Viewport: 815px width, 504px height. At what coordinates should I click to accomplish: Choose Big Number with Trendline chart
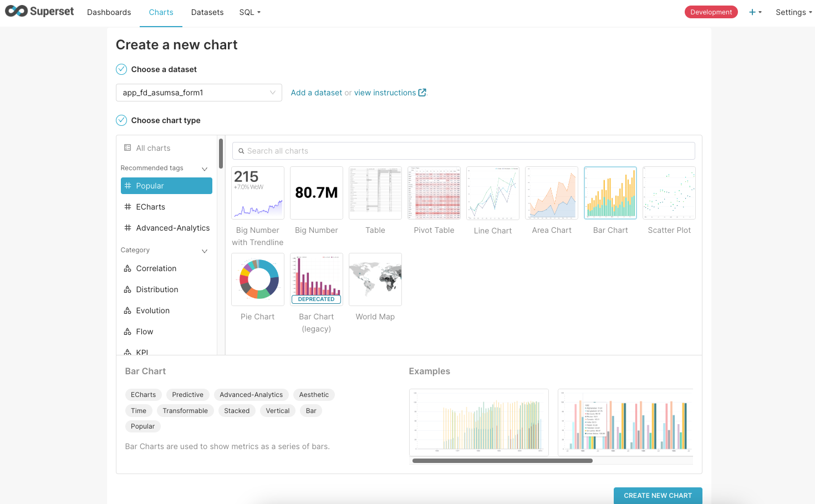[x=258, y=193]
